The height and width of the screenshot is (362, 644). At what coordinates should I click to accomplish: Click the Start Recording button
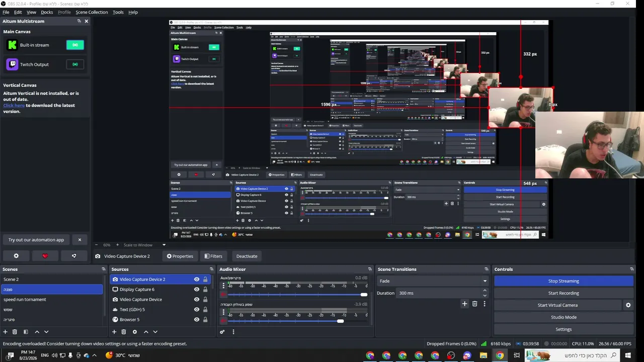(563, 293)
